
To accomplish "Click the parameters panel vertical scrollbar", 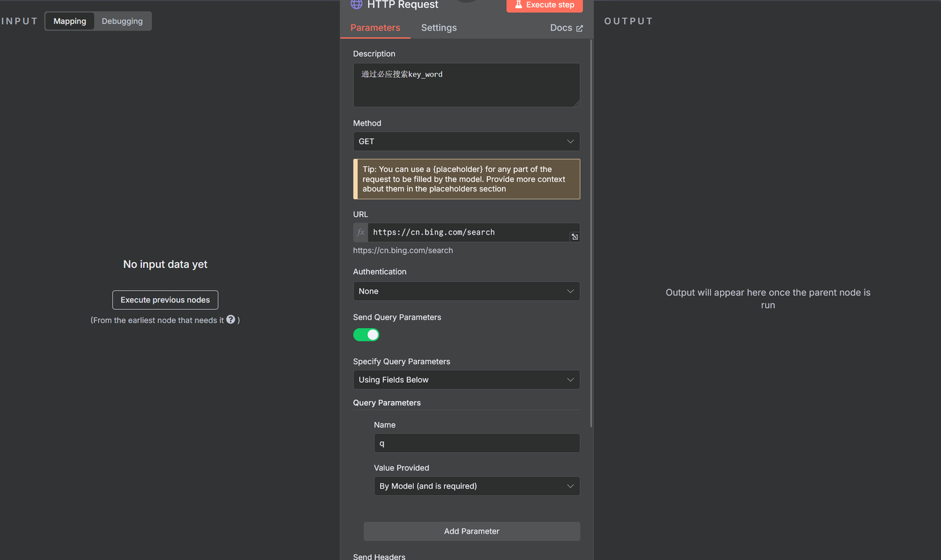I will [591, 235].
